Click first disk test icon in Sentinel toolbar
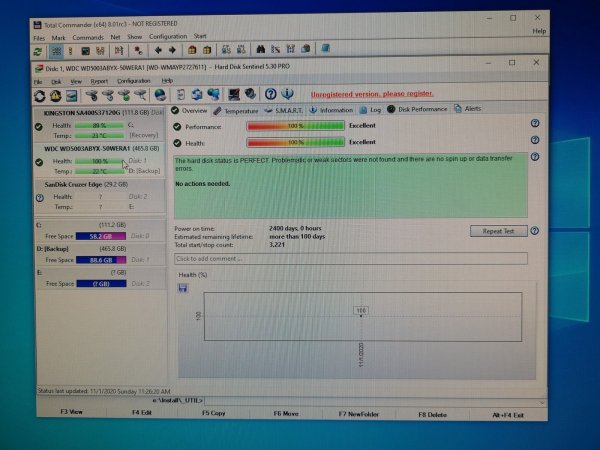 pyautogui.click(x=91, y=95)
